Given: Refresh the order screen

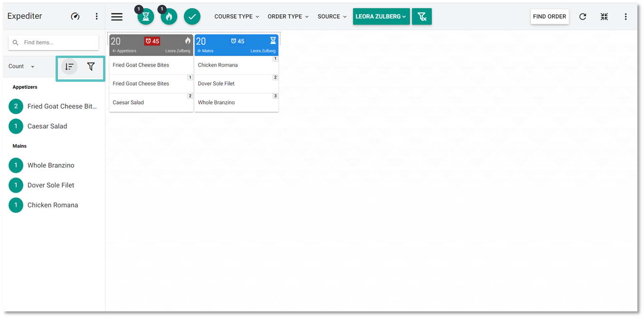Looking at the screenshot, I should tap(583, 17).
